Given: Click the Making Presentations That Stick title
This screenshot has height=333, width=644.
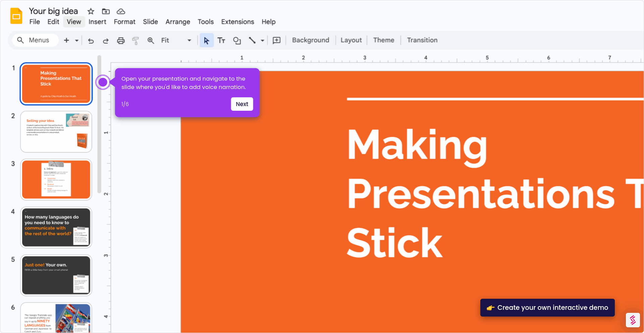Looking at the screenshot, I should coord(495,193).
